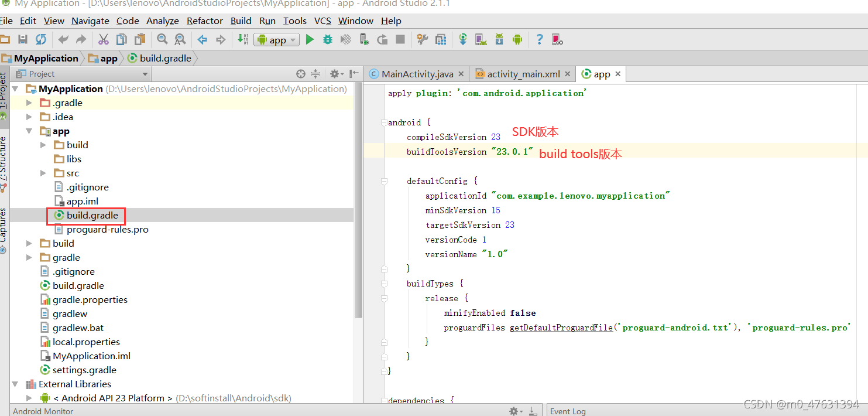The image size is (868, 416).
Task: Open Settings with the wrench icon
Action: coord(423,39)
